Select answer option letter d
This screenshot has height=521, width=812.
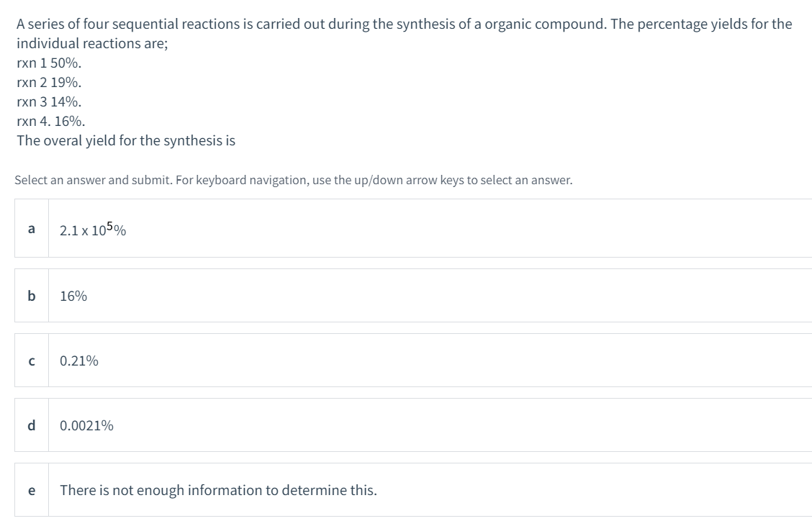point(31,425)
